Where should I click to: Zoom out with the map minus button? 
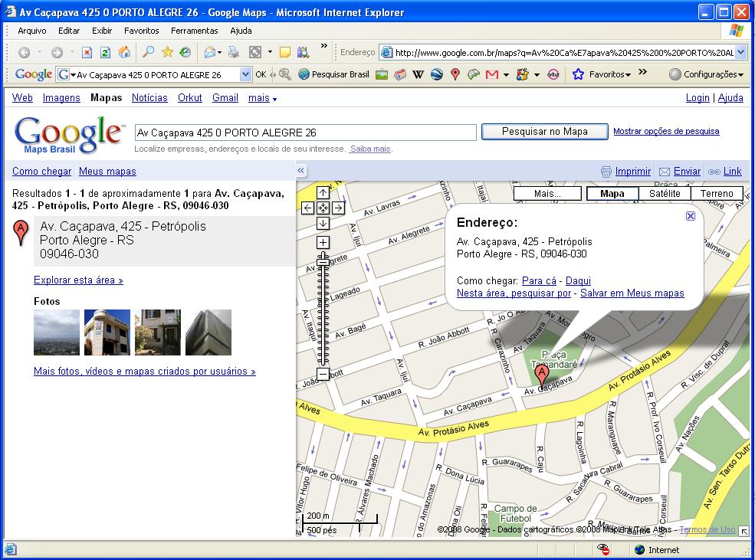click(323, 374)
